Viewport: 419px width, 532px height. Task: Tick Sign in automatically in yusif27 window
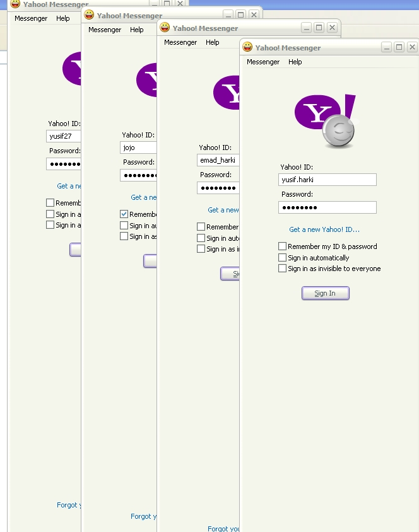pyautogui.click(x=50, y=214)
